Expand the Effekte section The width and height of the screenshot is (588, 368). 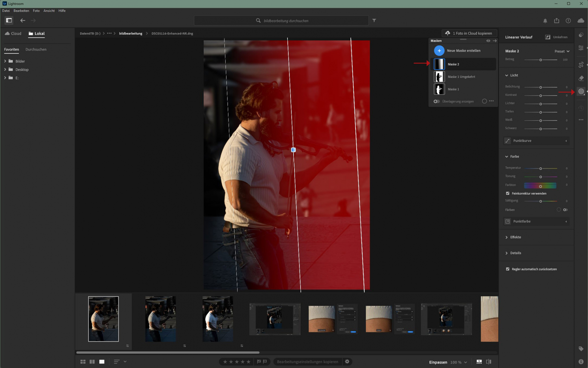click(x=515, y=237)
